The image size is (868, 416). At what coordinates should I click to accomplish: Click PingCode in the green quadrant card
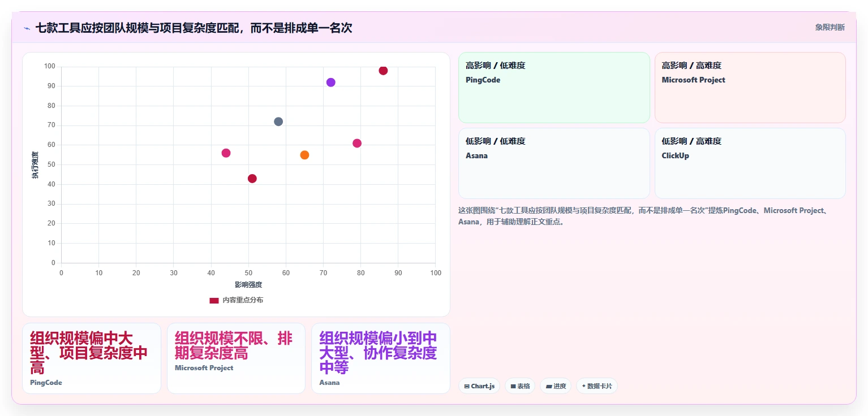click(483, 80)
